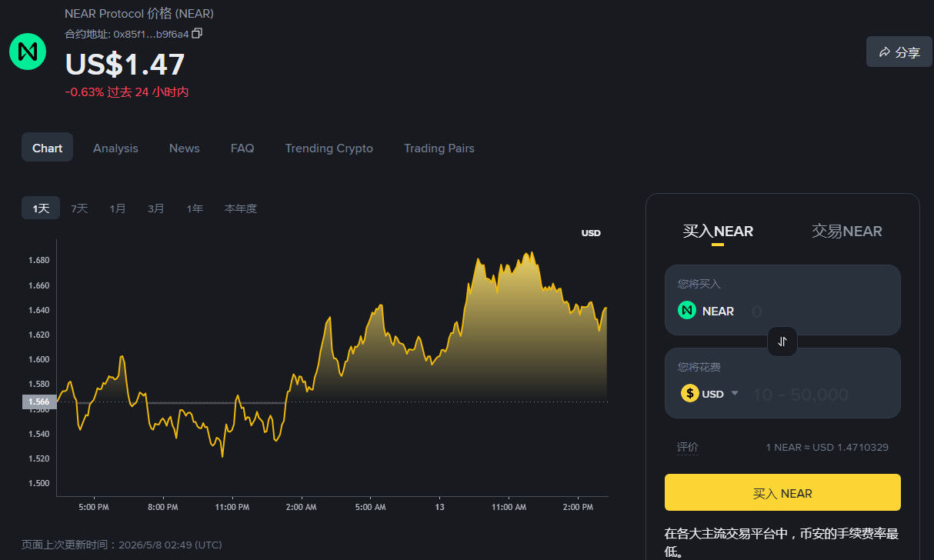Click the US$1.47 price text

125,64
